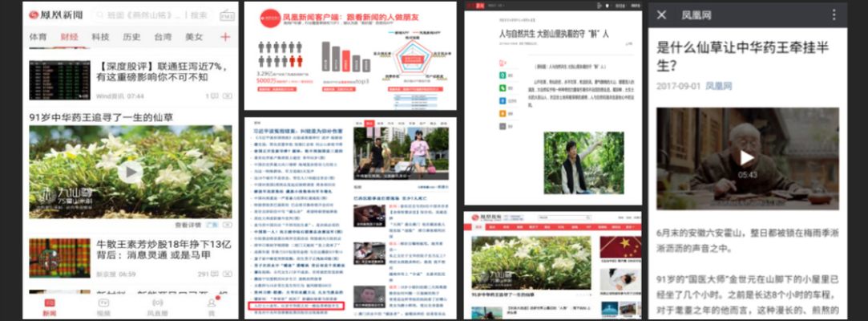868x321 pixels.
Task: Close the 凤凰网 article page with X
Action: [x=662, y=15]
